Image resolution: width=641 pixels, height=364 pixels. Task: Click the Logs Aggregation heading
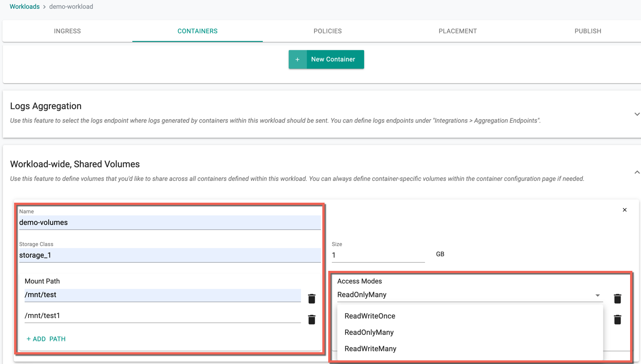pyautogui.click(x=46, y=106)
